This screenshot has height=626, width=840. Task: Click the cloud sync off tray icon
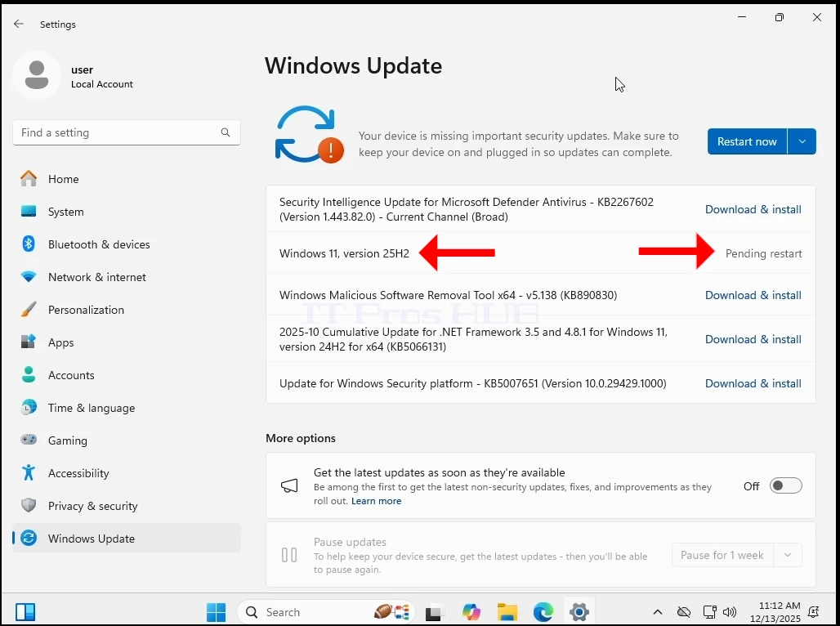pyautogui.click(x=684, y=612)
